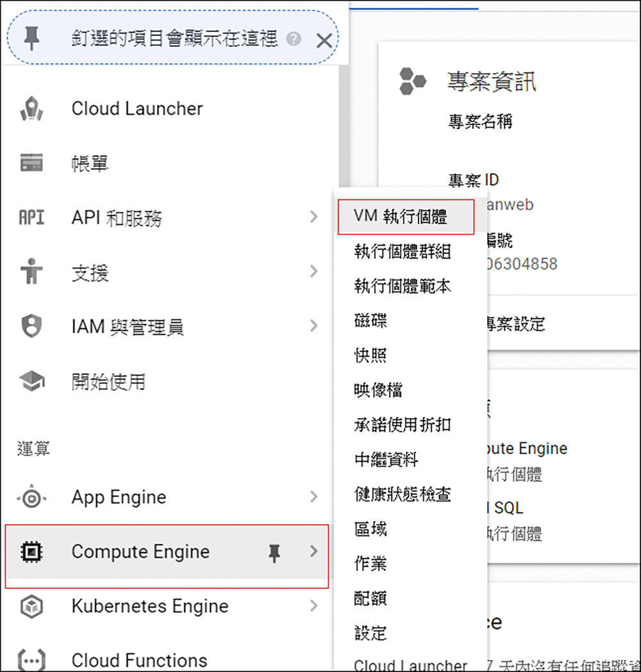Click the Cloud Launcher rocket icon
Image resolution: width=641 pixels, height=672 pixels.
tap(31, 109)
